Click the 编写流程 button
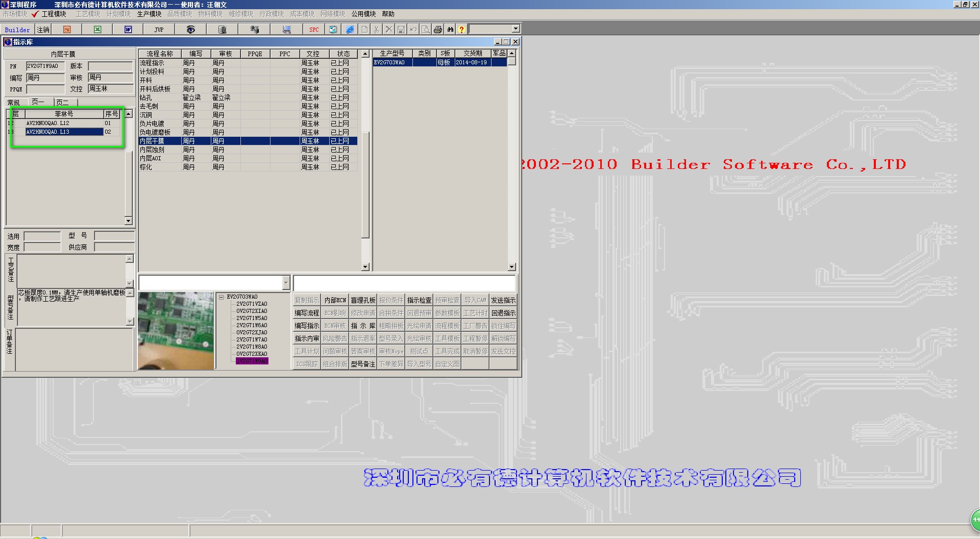 tap(307, 313)
